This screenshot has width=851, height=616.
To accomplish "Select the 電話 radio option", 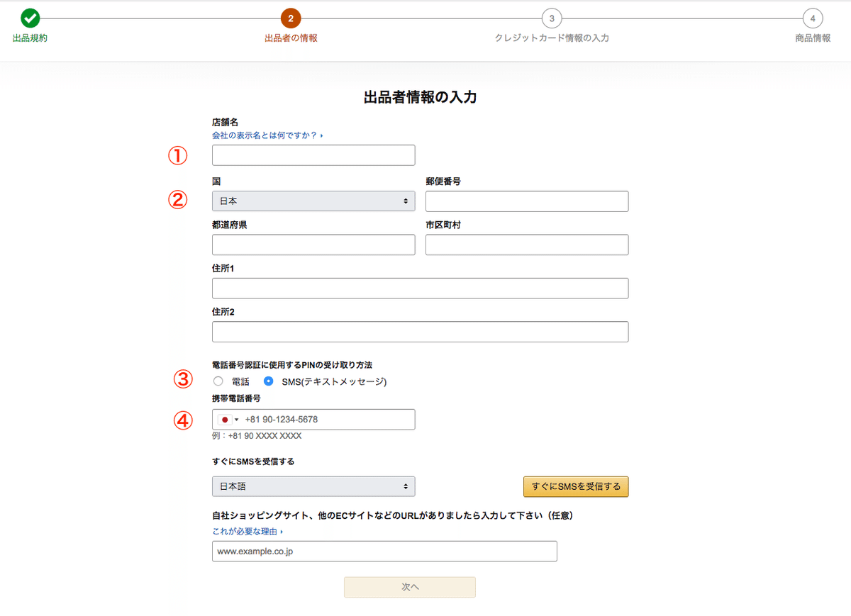I will click(218, 381).
